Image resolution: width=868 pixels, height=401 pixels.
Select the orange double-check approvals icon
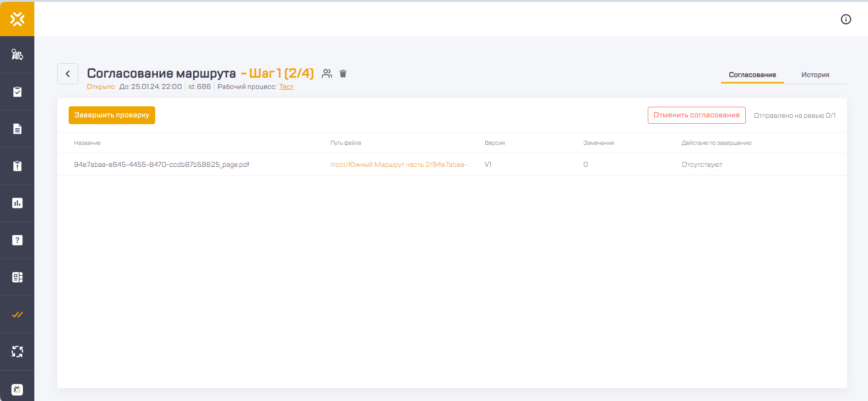click(17, 314)
